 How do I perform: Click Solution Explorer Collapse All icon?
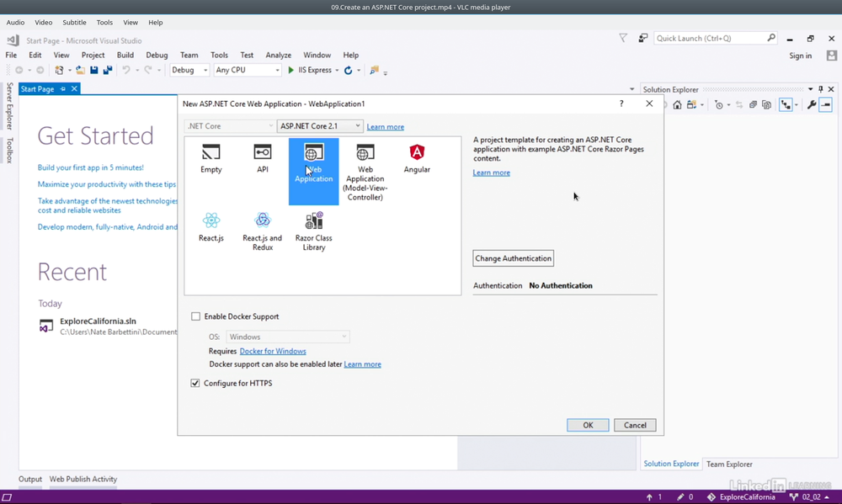click(x=753, y=104)
